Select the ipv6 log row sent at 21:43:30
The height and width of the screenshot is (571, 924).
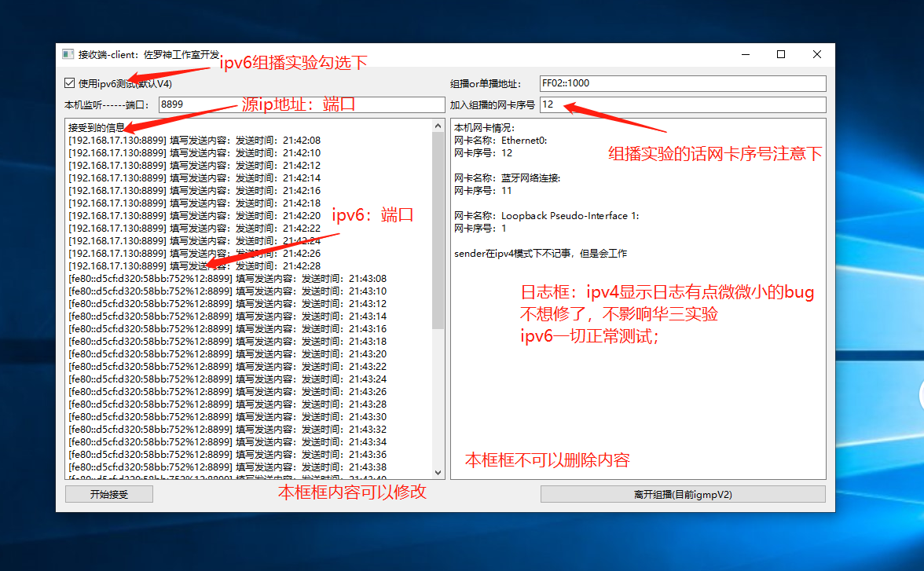tap(228, 416)
